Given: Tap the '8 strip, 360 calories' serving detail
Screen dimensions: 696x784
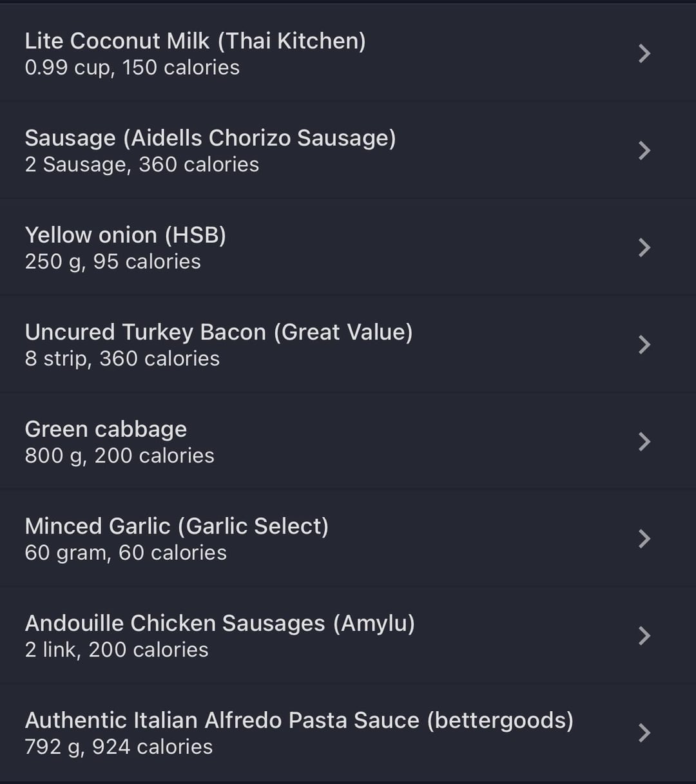Looking at the screenshot, I should pyautogui.click(x=122, y=359).
